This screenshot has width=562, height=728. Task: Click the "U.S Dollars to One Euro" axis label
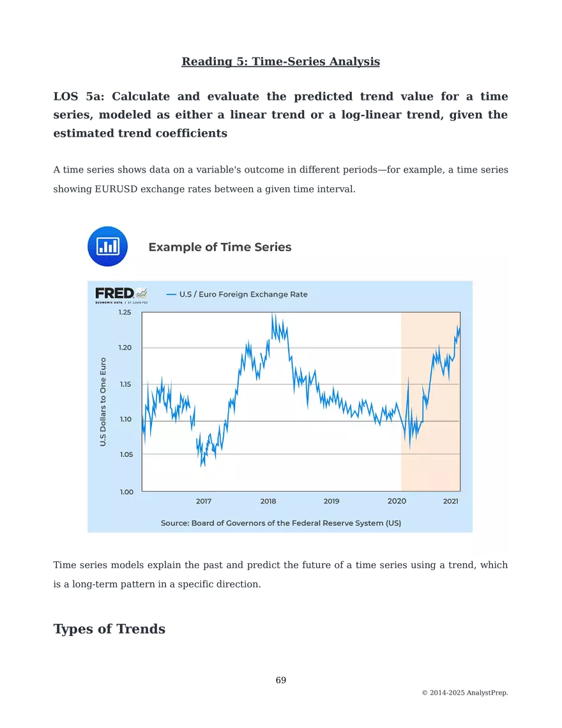(103, 402)
